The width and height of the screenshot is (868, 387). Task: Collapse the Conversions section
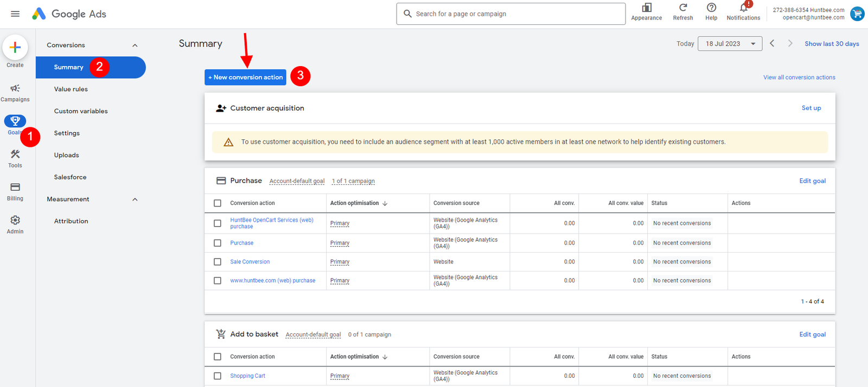[135, 46]
